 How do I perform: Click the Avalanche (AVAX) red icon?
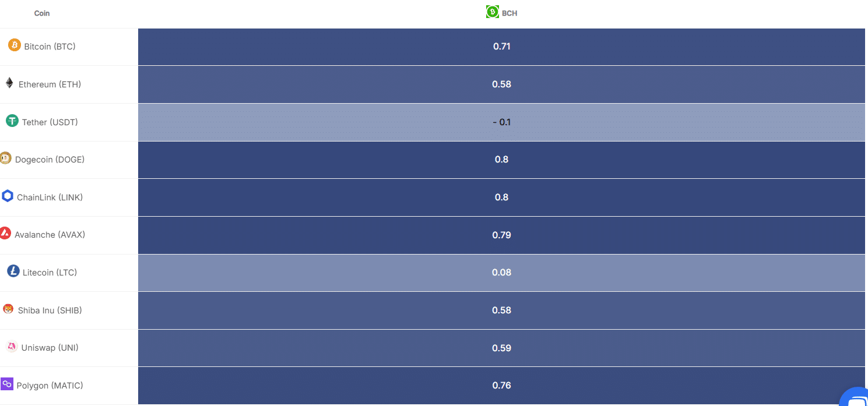pyautogui.click(x=5, y=234)
